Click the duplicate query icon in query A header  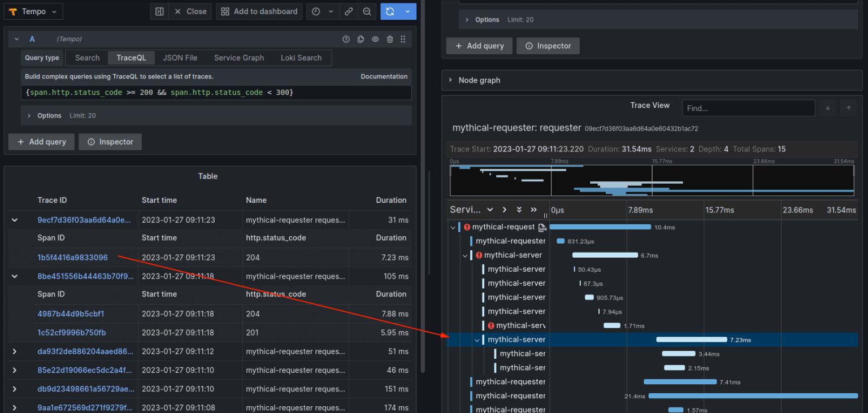coord(360,39)
